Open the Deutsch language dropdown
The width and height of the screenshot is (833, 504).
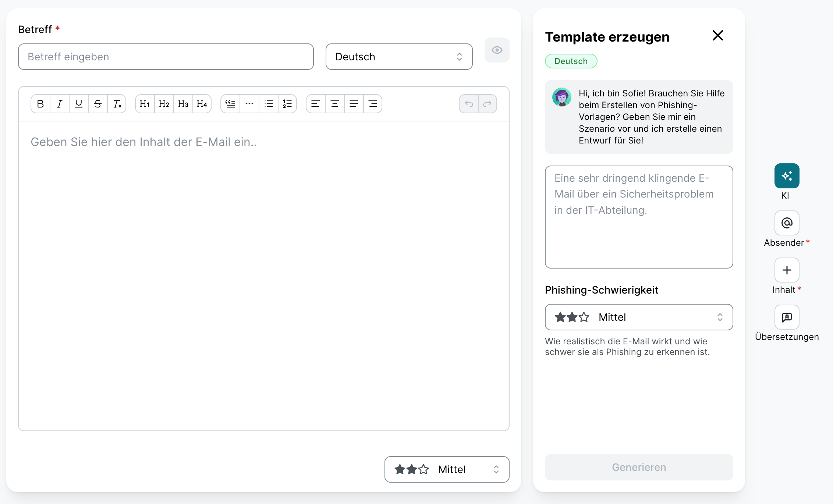click(399, 57)
